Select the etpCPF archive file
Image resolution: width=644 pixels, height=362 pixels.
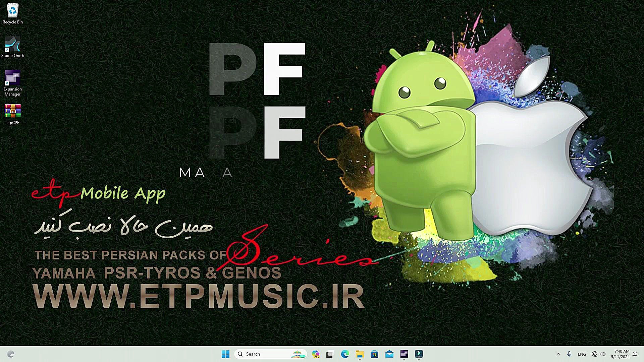coord(13,115)
